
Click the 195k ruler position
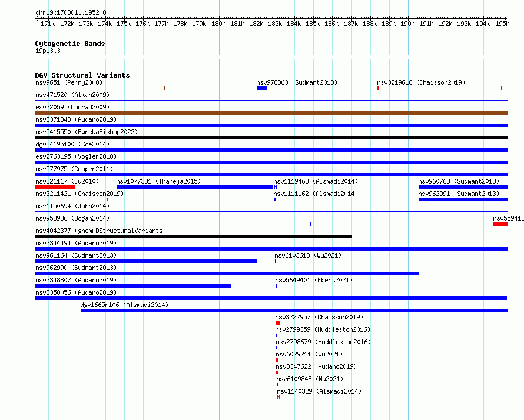coord(502,24)
